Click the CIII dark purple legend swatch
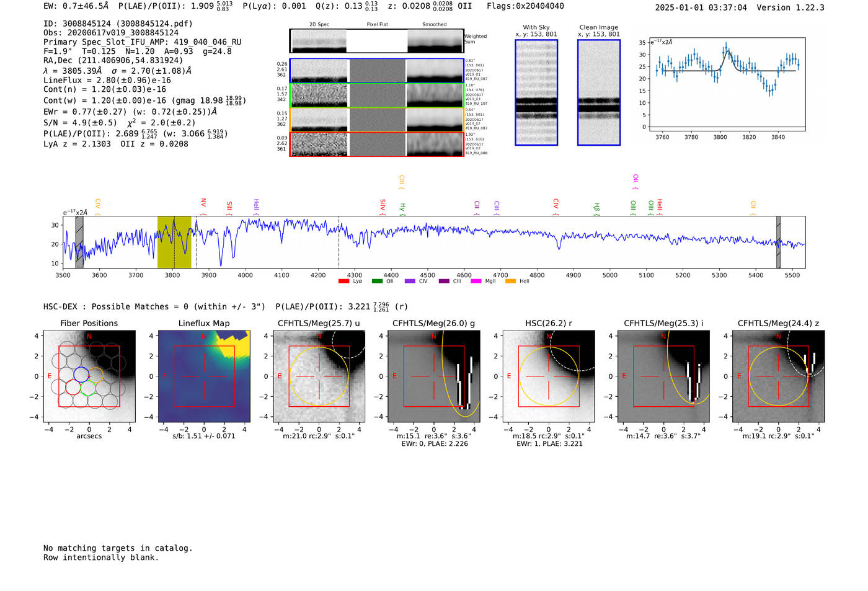Screen dimensions: 868x591 click(x=444, y=282)
